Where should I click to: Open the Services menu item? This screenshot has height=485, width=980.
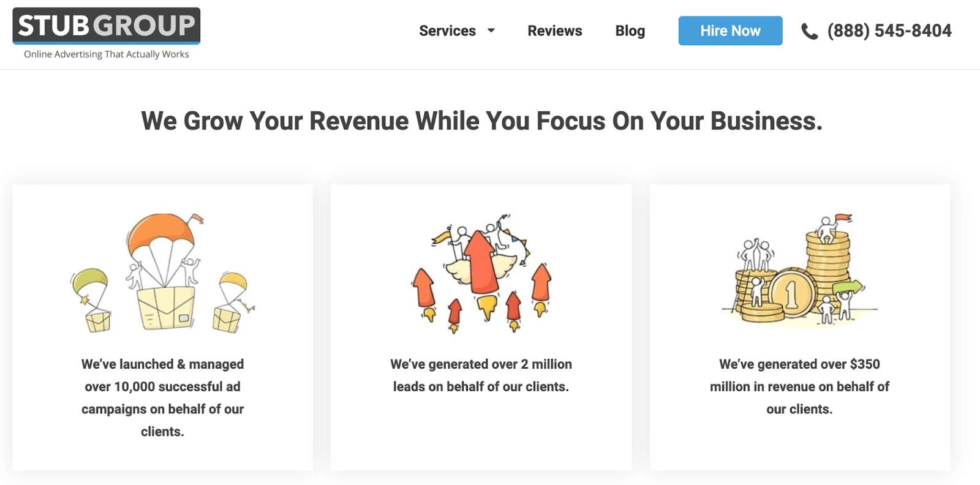click(447, 31)
